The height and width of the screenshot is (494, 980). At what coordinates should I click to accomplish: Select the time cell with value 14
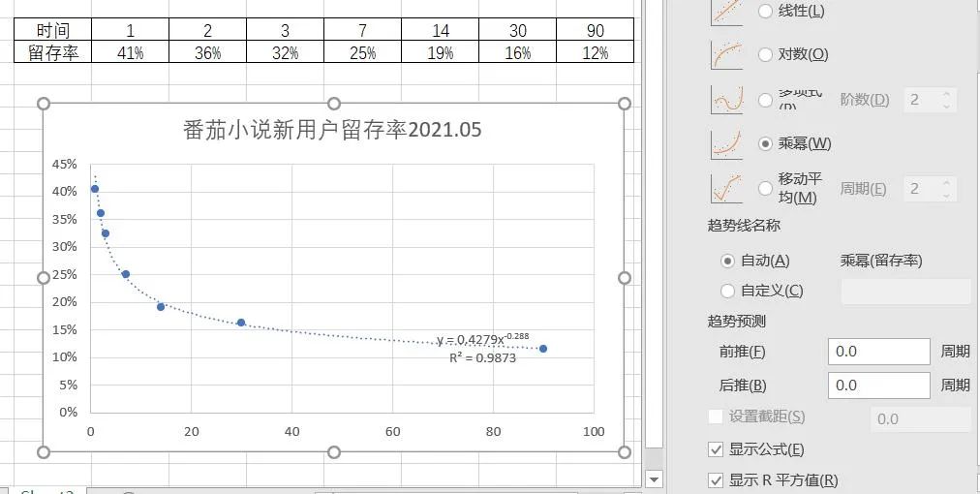tap(440, 29)
